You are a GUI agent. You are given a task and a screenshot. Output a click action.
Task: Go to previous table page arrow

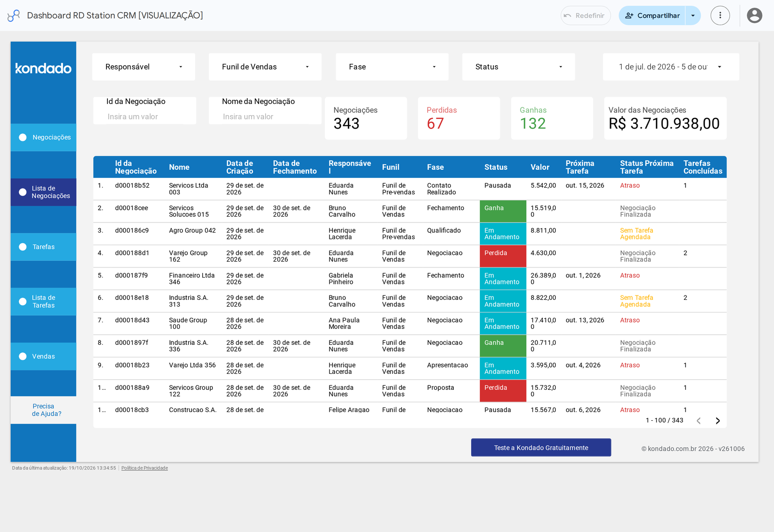point(699,421)
